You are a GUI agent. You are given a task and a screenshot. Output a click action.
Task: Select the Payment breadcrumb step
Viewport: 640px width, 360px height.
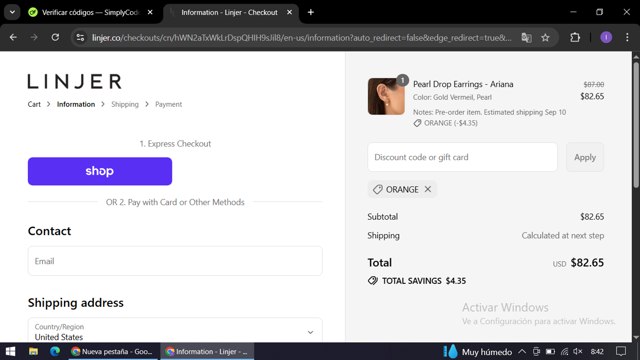(169, 104)
